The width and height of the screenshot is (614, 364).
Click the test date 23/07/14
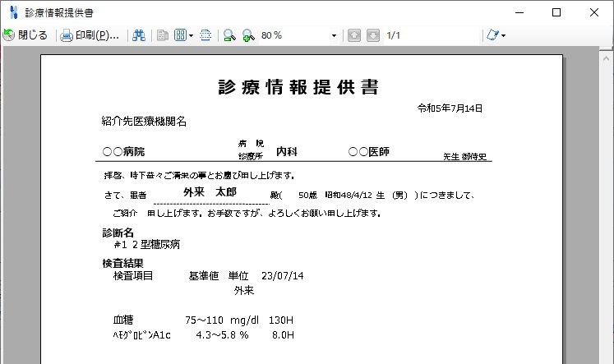click(282, 276)
